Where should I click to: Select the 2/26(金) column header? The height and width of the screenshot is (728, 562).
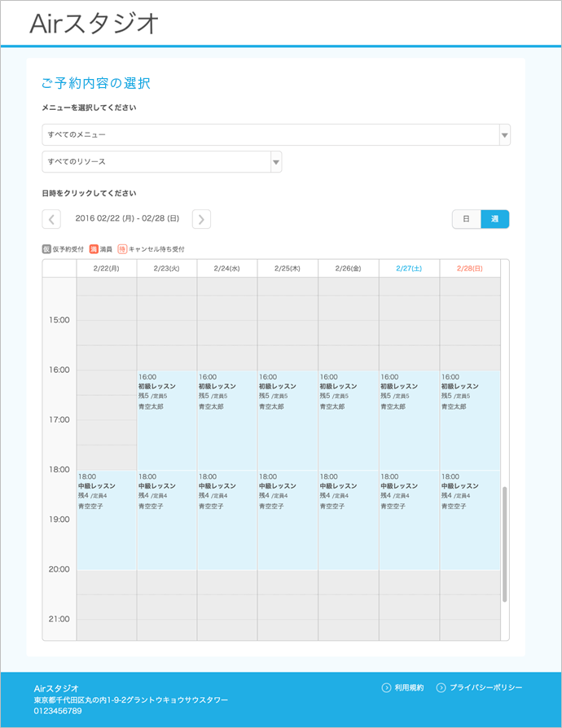tap(349, 269)
